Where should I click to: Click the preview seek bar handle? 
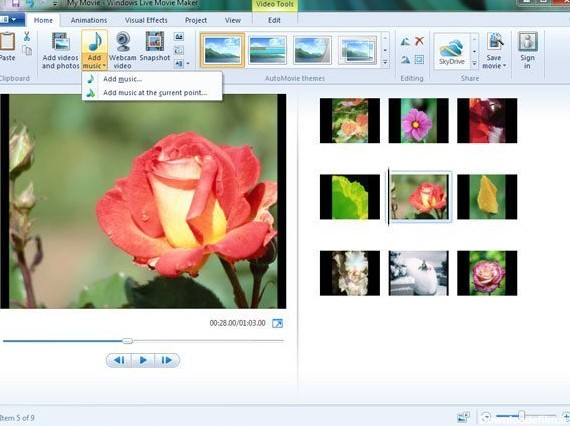pyautogui.click(x=127, y=341)
